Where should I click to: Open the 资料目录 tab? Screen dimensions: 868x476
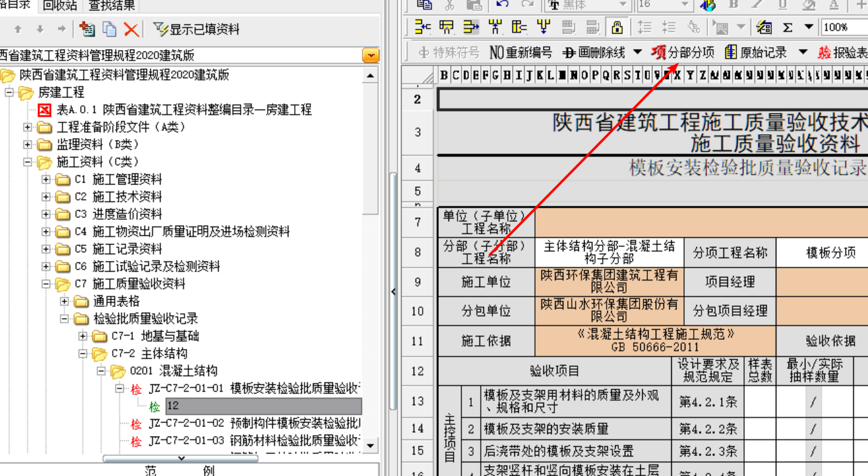[15, 6]
